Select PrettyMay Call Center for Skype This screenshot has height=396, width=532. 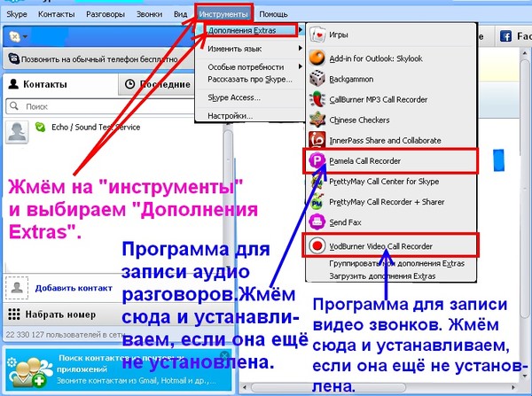coord(390,181)
